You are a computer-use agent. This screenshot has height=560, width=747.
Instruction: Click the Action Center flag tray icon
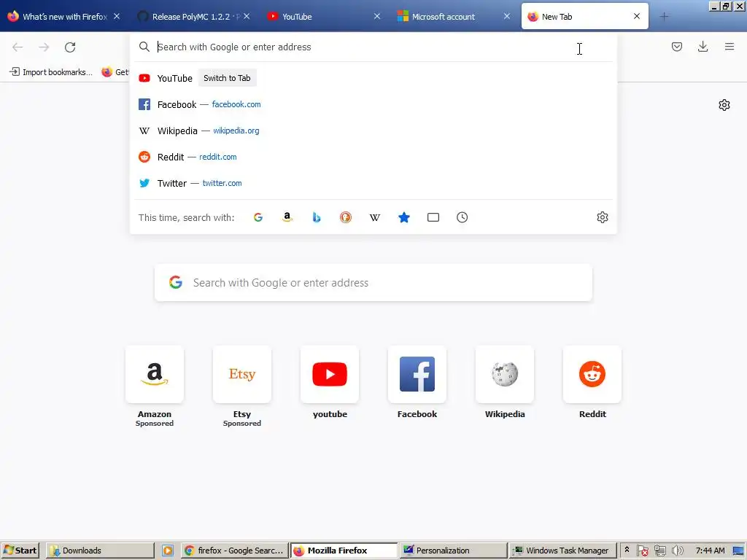coord(642,551)
